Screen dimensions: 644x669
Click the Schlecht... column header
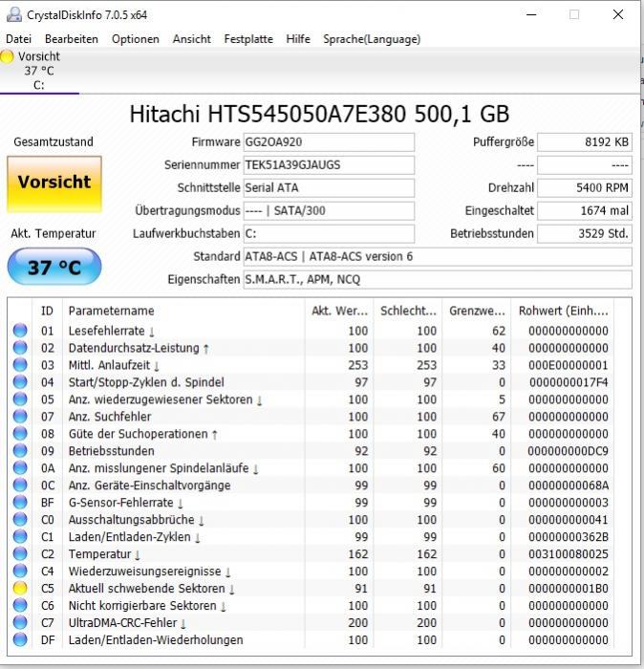point(408,311)
